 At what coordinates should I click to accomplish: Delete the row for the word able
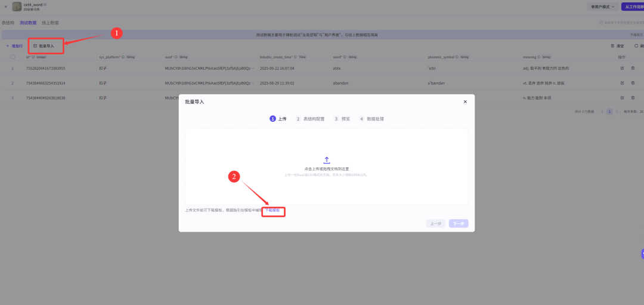[x=633, y=68]
